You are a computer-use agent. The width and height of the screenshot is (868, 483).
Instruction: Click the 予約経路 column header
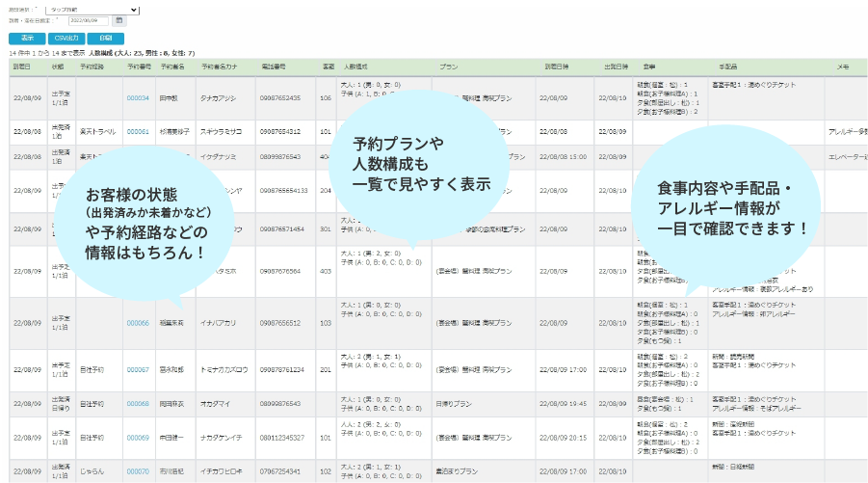[x=92, y=67]
